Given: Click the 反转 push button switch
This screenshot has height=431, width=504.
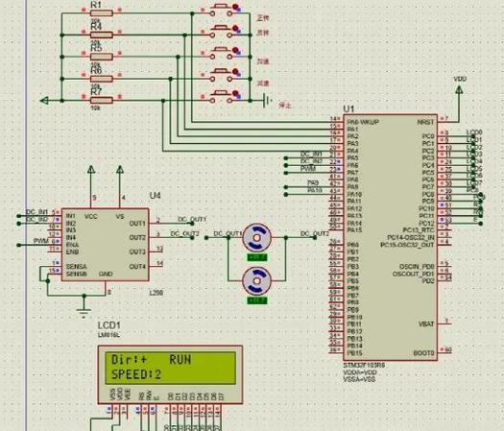Looking at the screenshot, I should [221, 32].
